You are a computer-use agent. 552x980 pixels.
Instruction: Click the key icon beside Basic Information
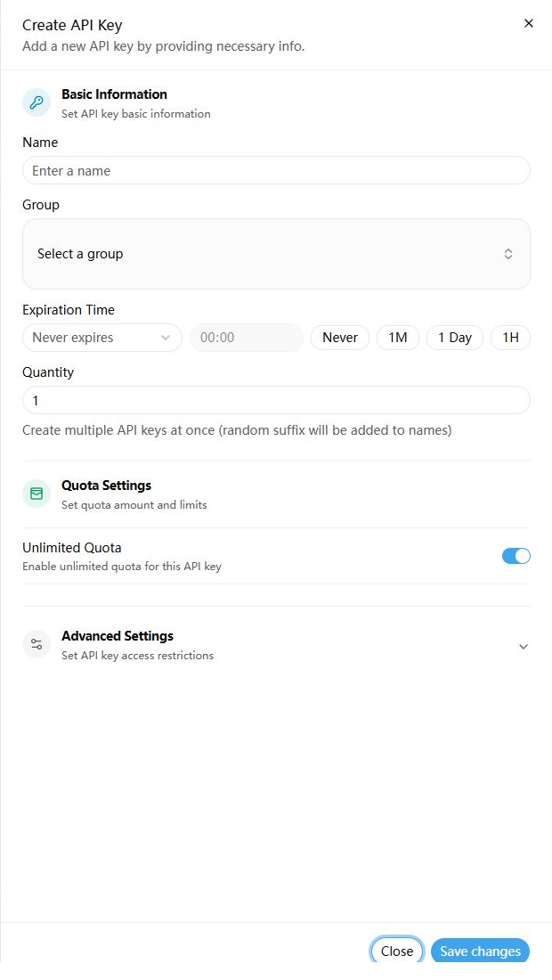coord(37,102)
